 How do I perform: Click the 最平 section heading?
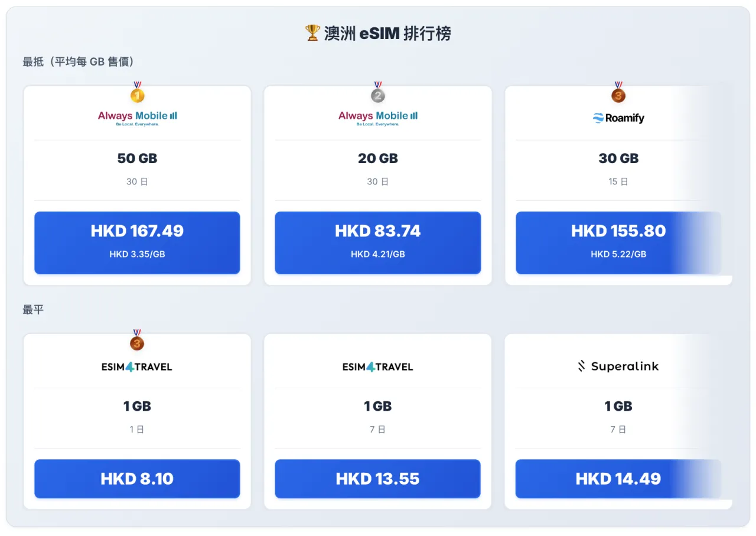point(33,310)
